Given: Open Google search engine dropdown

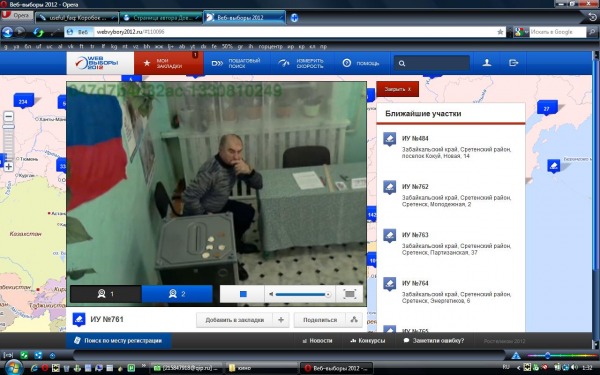Looking at the screenshot, I should [521, 32].
